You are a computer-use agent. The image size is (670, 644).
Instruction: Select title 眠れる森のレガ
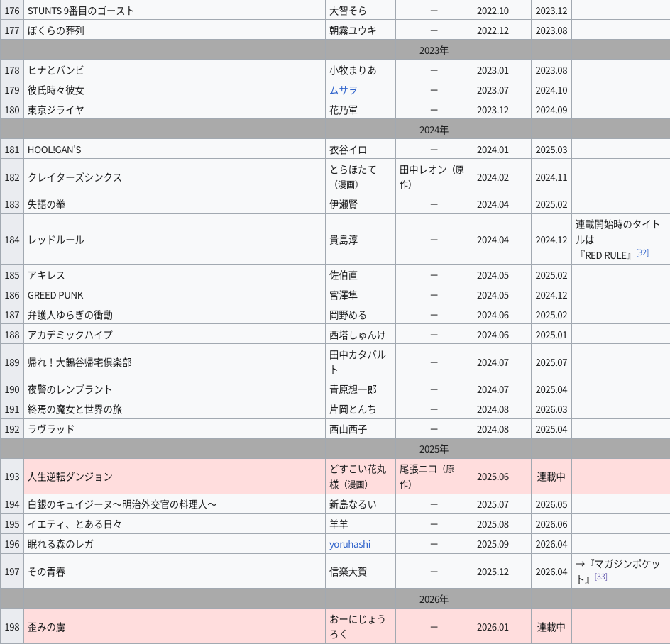point(60,544)
